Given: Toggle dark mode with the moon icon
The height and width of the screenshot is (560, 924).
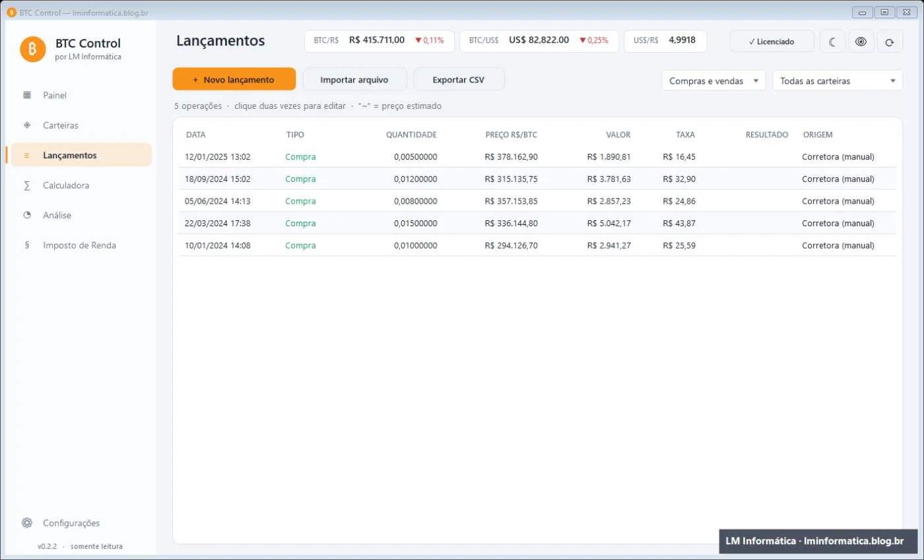Looking at the screenshot, I should coord(832,42).
